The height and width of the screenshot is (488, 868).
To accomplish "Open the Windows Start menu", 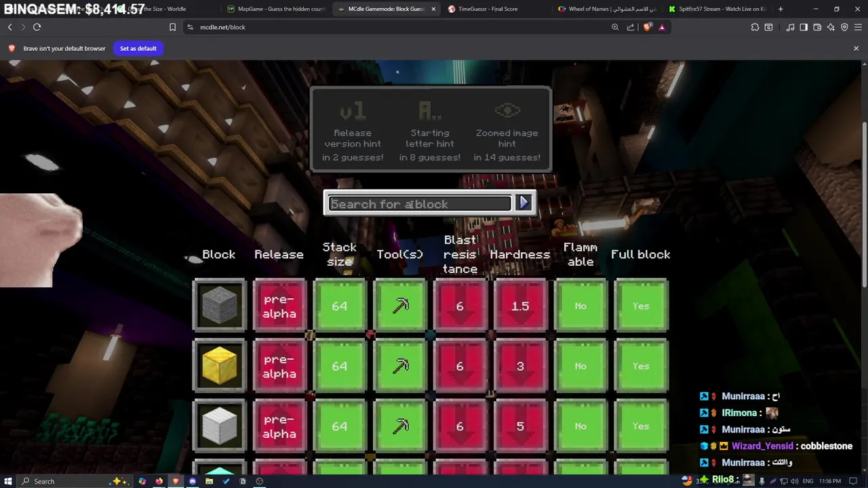I will pos(8,481).
